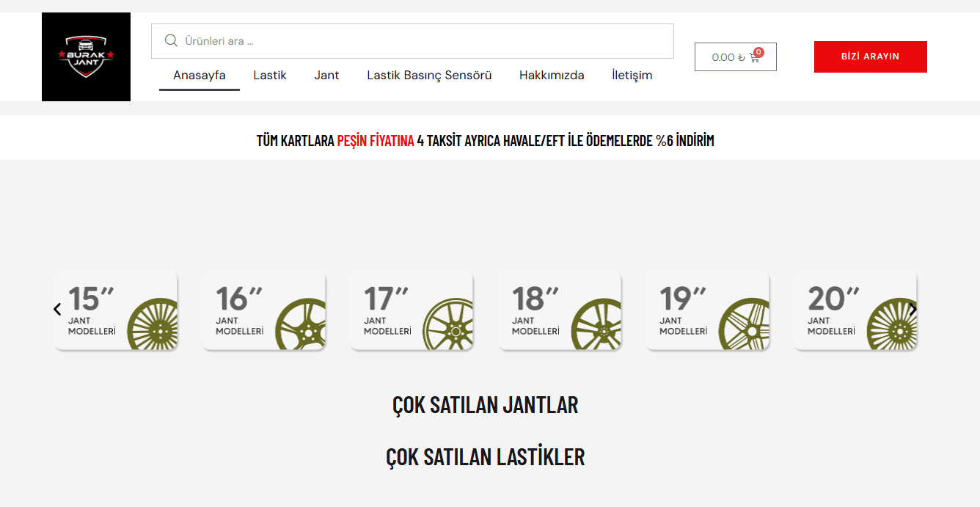Select the 17" Jant Modelleri card

coord(411,310)
